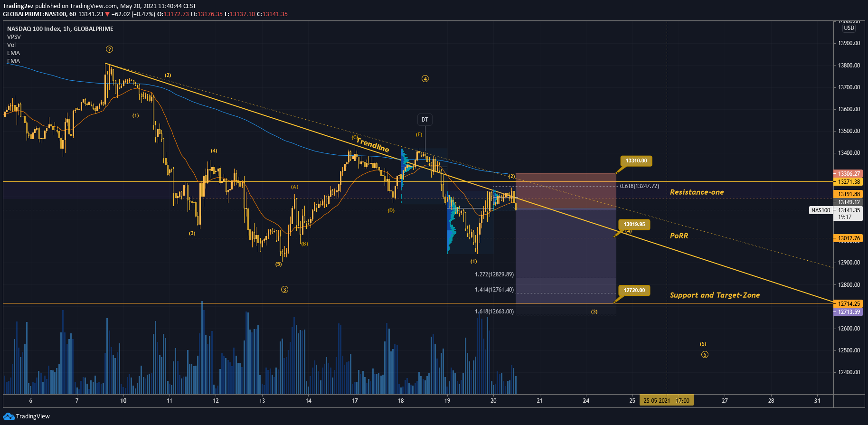Click the Resistance-one text annotation
Image resolution: width=868 pixels, height=425 pixels.
(x=697, y=192)
